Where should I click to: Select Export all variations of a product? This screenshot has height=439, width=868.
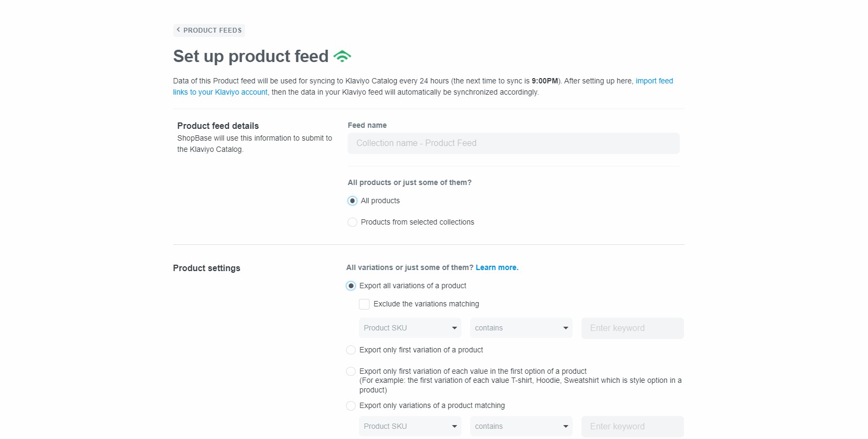(x=351, y=286)
